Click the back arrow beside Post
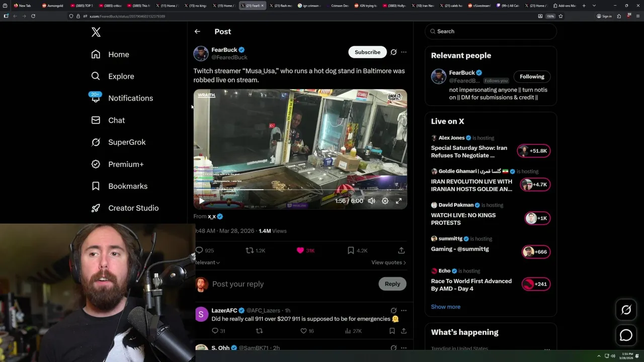Viewport: 644px width, 362px height. [197, 31]
